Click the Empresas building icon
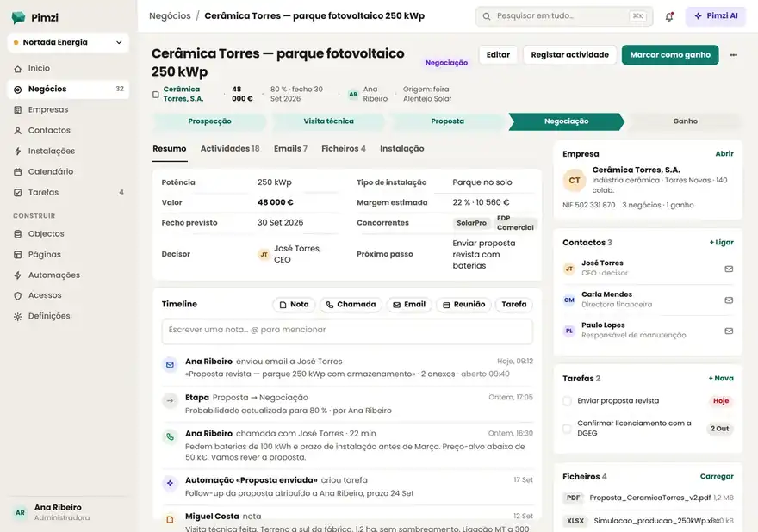The image size is (758, 532). [x=18, y=109]
